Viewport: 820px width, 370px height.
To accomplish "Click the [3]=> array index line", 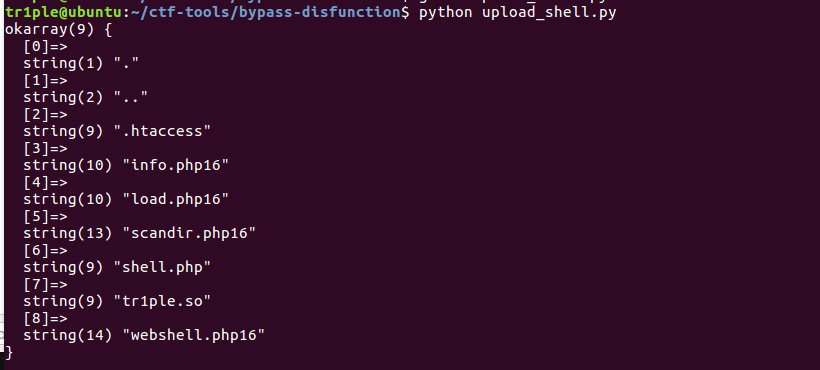I will tap(45, 148).
